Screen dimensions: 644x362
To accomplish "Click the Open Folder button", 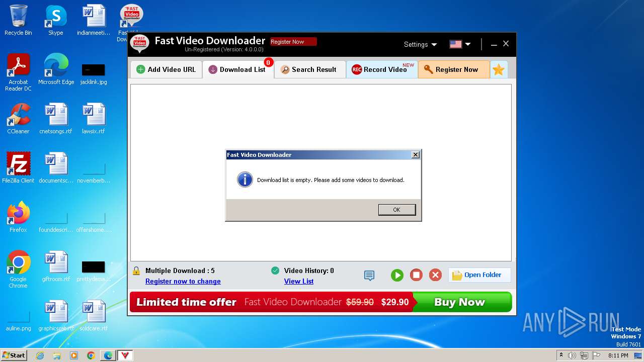I will pos(479,275).
